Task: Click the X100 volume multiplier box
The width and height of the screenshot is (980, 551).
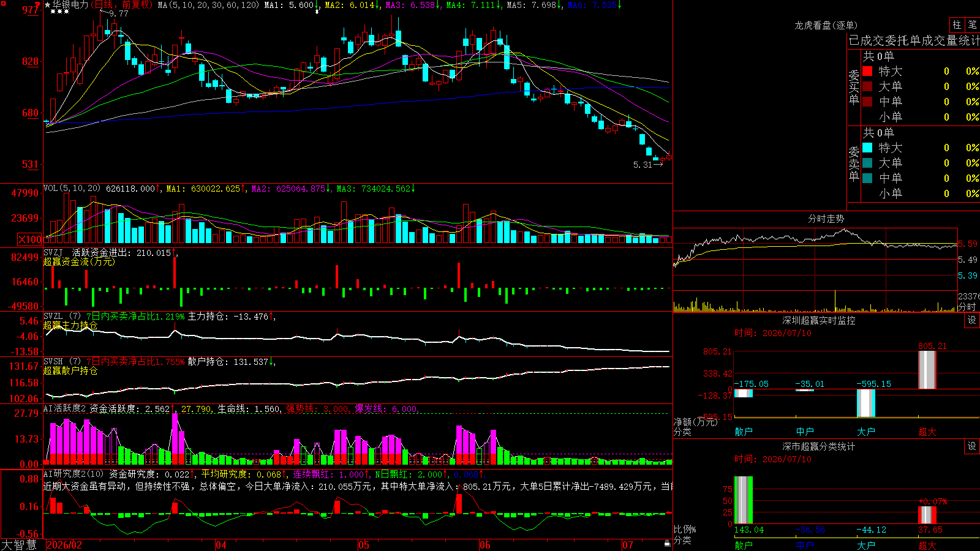Action: [30, 239]
